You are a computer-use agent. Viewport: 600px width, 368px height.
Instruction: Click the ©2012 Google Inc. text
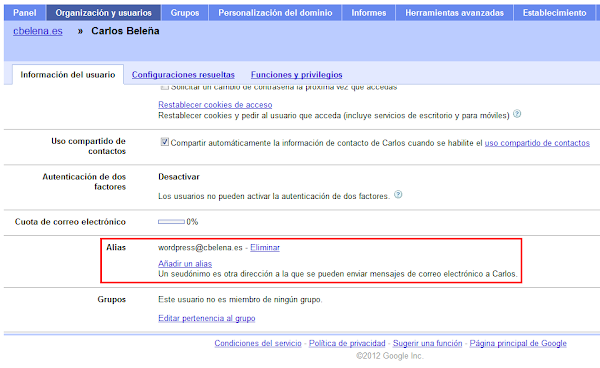pos(390,356)
